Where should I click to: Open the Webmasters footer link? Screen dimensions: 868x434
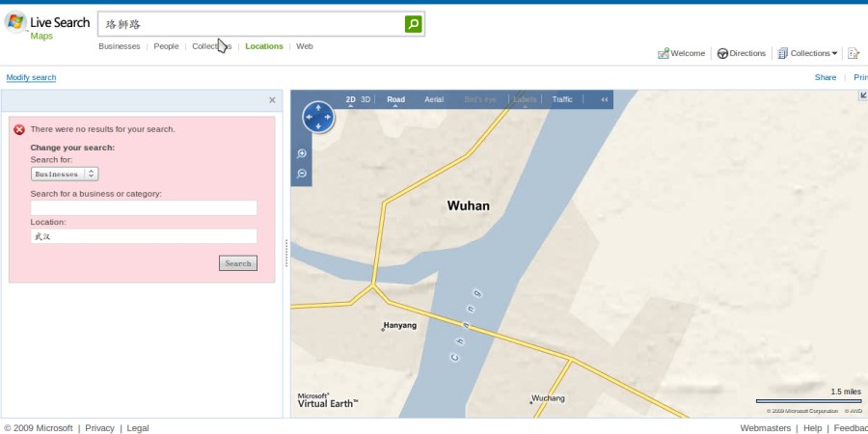click(765, 428)
